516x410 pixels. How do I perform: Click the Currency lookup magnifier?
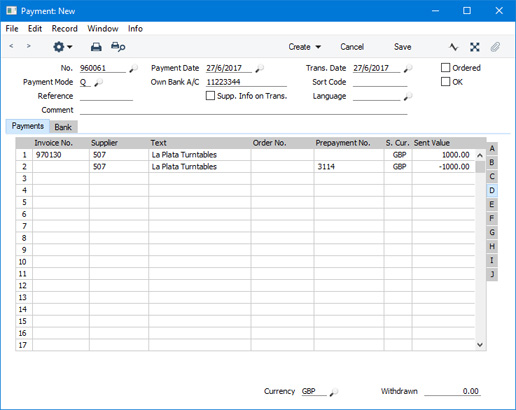pos(334,392)
